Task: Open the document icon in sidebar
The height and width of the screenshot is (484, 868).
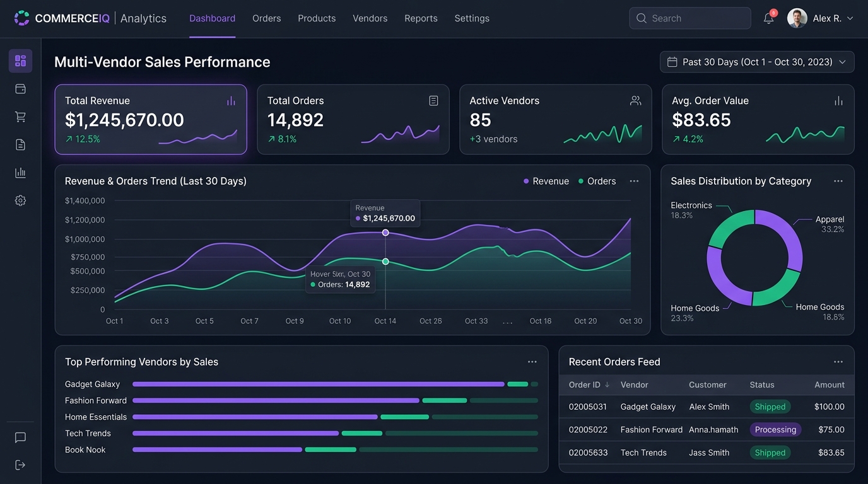Action: [20, 145]
